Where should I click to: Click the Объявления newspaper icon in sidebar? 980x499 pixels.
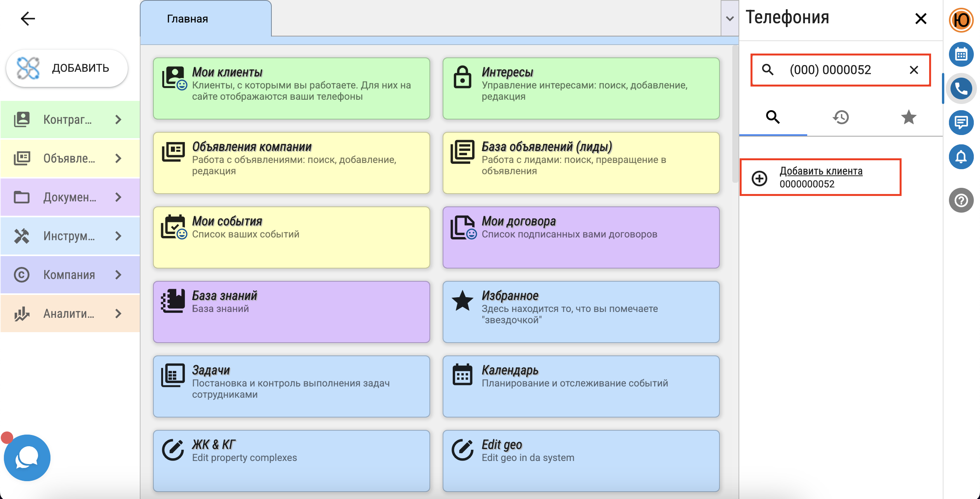tap(22, 158)
